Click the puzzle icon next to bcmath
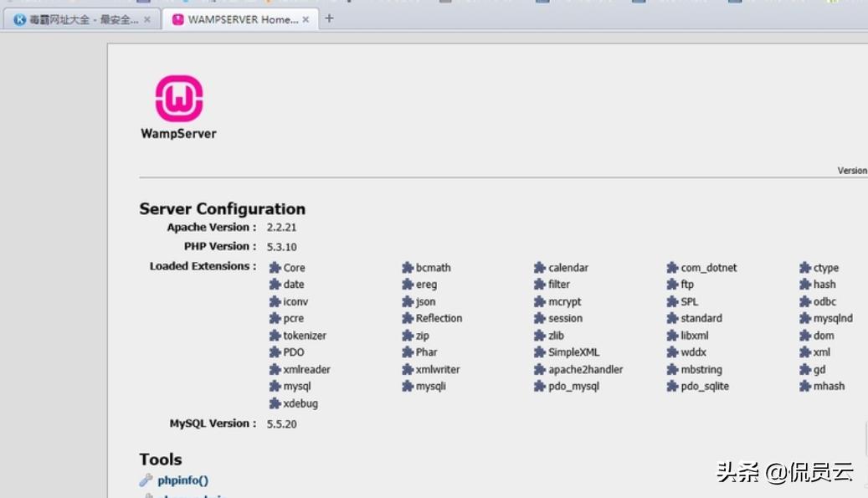Screen dimensions: 868x498 [x=408, y=268]
